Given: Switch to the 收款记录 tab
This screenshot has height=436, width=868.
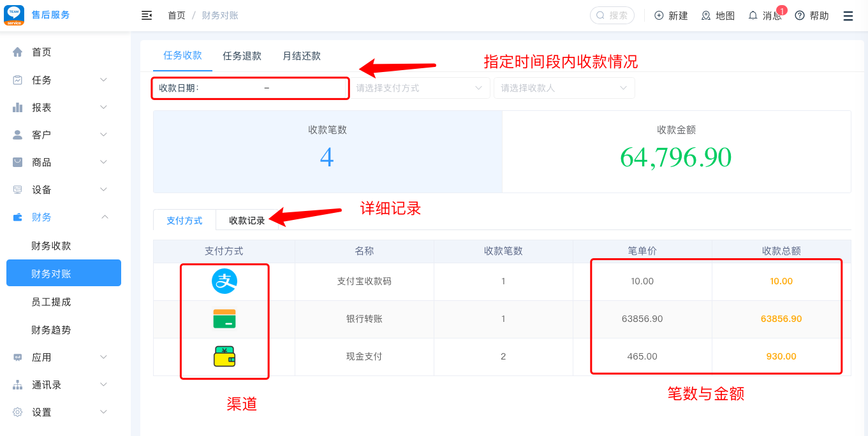Looking at the screenshot, I should [247, 221].
